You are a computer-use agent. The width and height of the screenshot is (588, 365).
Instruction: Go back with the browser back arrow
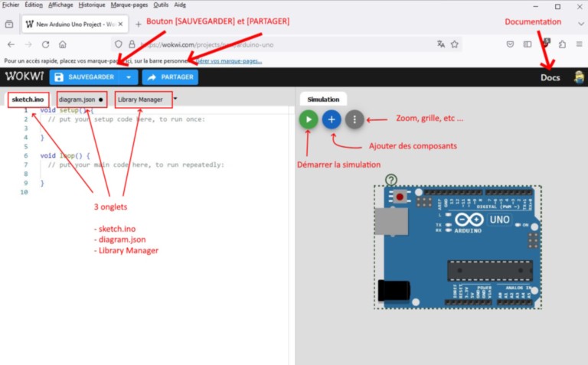[11, 44]
